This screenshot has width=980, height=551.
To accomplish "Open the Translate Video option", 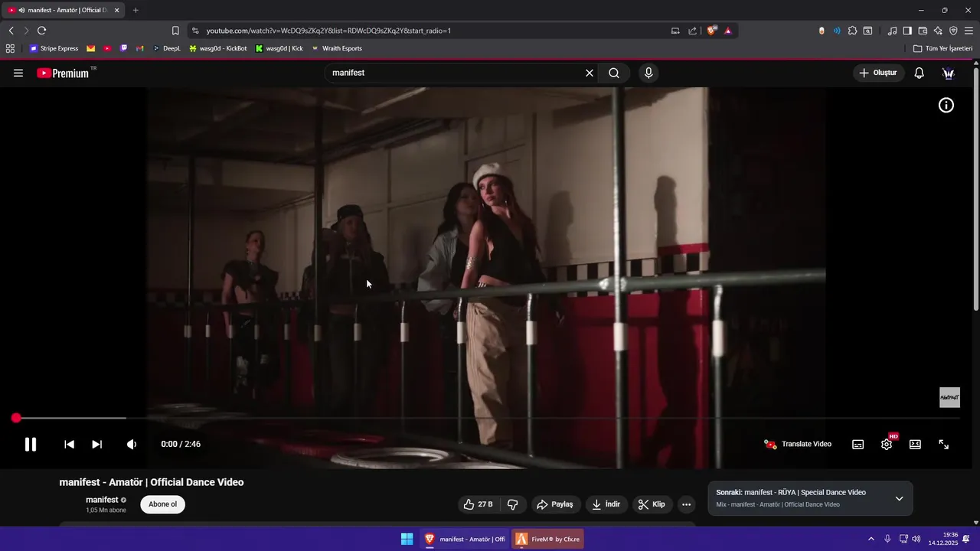I will click(798, 444).
